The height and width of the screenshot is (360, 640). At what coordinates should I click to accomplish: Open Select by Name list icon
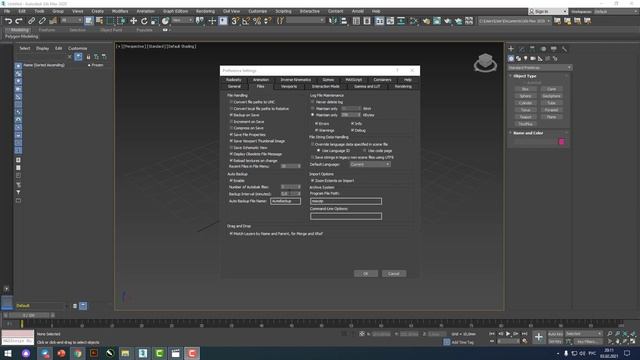[99, 21]
